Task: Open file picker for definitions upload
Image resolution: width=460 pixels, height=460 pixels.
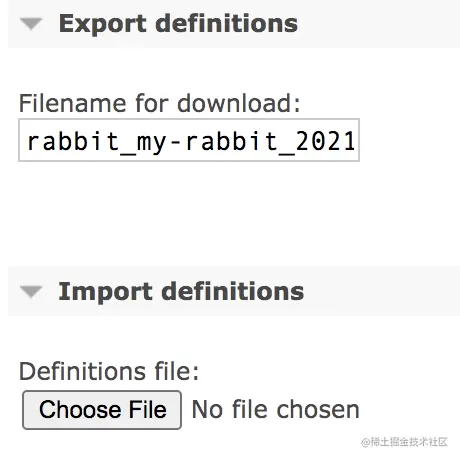Action: point(102,410)
